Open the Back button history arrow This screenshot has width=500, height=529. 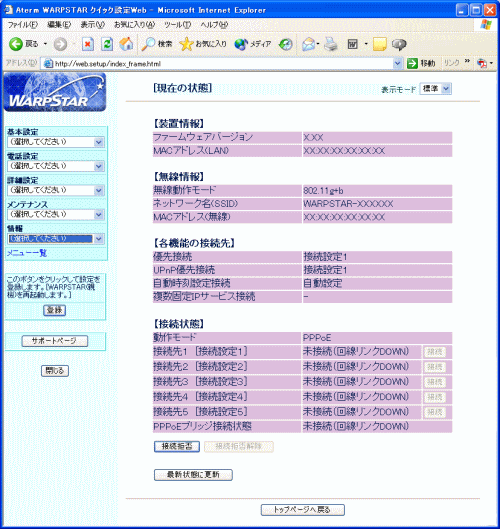45,44
